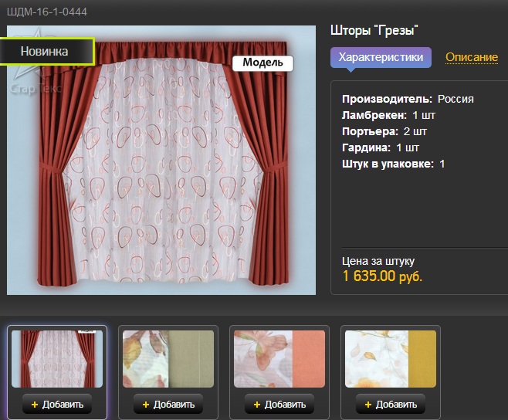Switch to the Описание tab
The height and width of the screenshot is (420, 508).
click(472, 57)
